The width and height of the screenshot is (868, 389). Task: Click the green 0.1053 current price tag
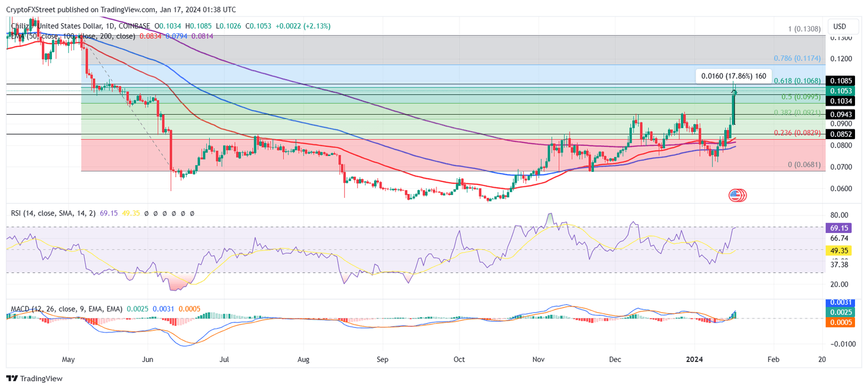tap(839, 91)
